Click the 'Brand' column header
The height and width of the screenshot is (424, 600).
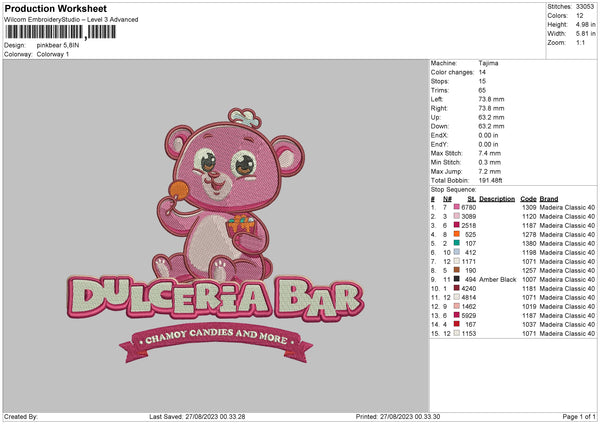click(x=550, y=198)
